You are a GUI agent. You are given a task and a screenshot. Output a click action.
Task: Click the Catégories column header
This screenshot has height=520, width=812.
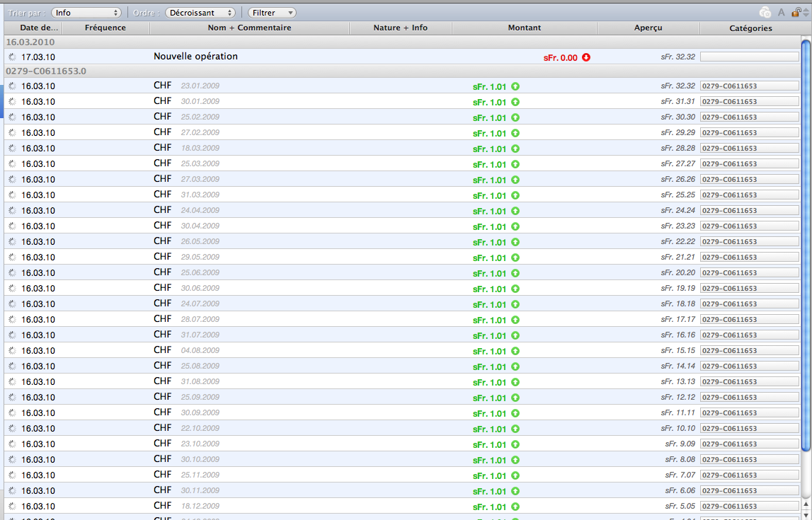pos(750,28)
